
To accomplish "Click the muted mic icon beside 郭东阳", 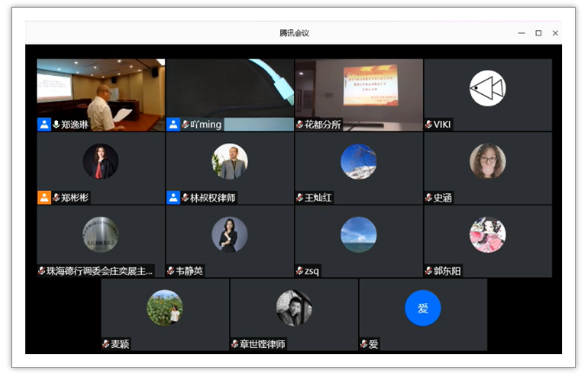I will pos(428,270).
